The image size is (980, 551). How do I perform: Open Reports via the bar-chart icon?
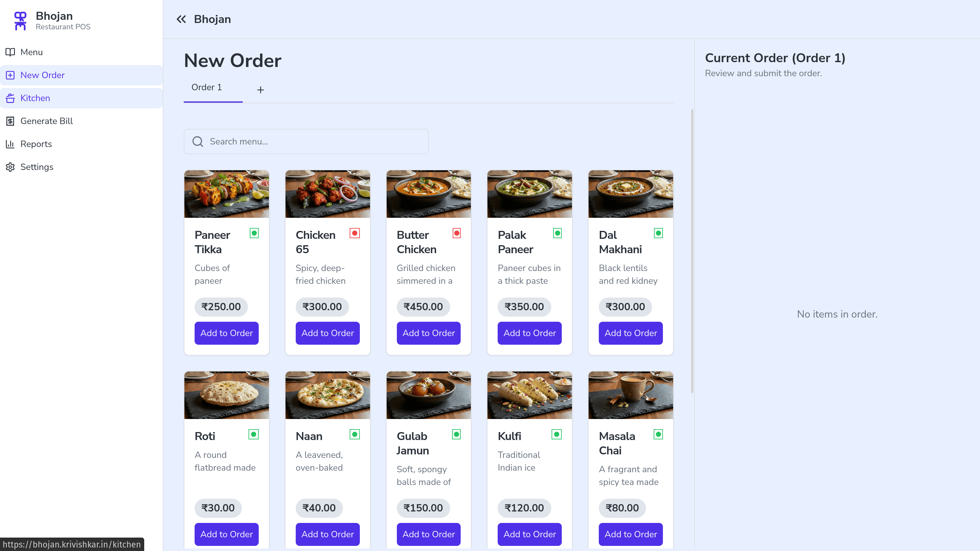tap(10, 144)
